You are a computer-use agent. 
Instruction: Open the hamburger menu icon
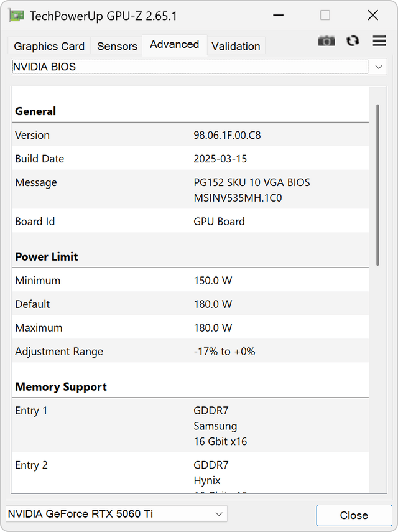point(379,40)
